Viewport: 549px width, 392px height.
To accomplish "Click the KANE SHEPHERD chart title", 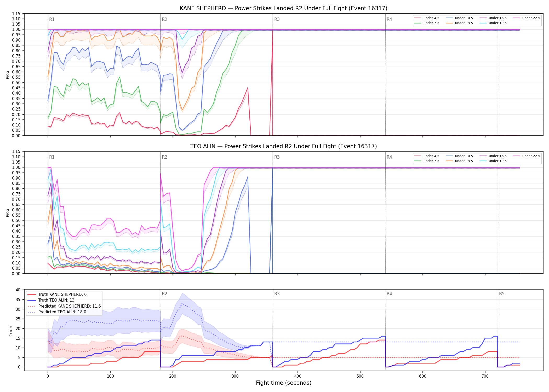I will [283, 8].
